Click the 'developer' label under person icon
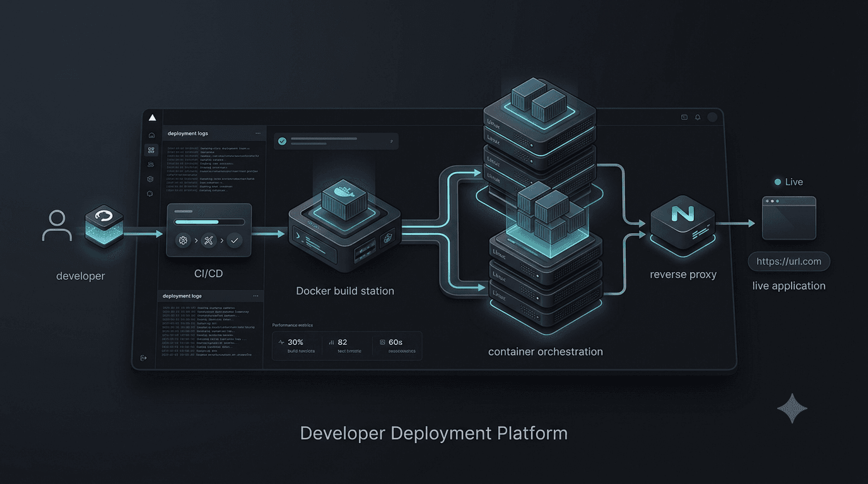This screenshot has width=868, height=484. (81, 276)
